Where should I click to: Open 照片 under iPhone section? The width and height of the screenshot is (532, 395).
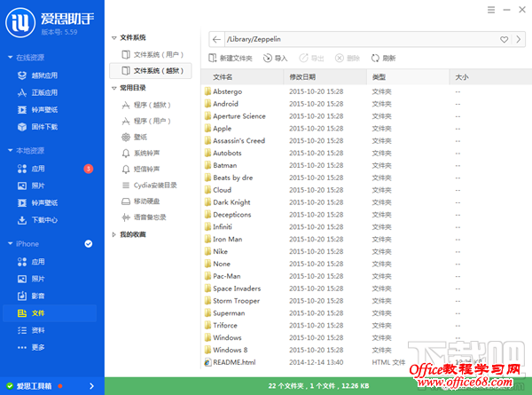coord(31,279)
